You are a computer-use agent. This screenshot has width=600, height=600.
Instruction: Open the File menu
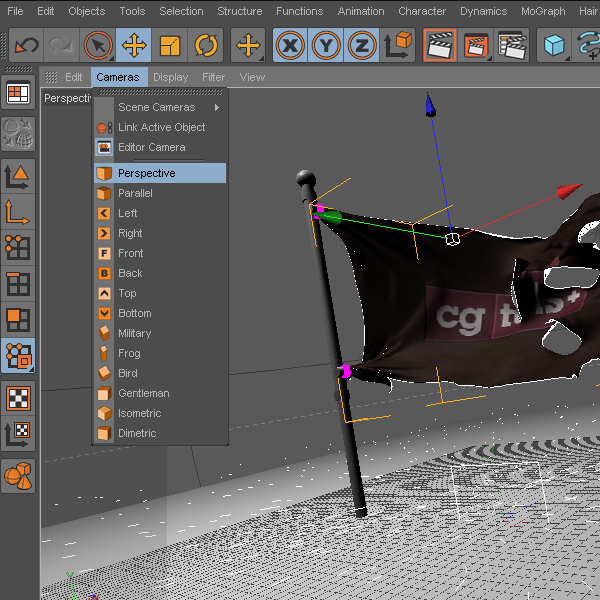pos(15,11)
